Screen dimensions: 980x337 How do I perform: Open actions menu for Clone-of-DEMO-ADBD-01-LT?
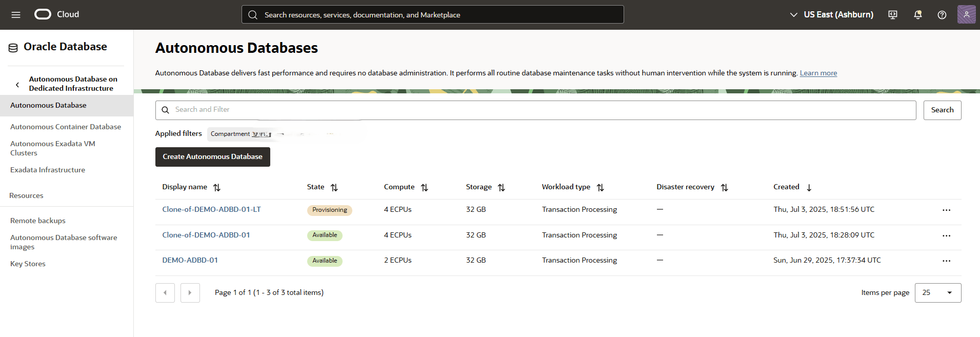pos(946,210)
